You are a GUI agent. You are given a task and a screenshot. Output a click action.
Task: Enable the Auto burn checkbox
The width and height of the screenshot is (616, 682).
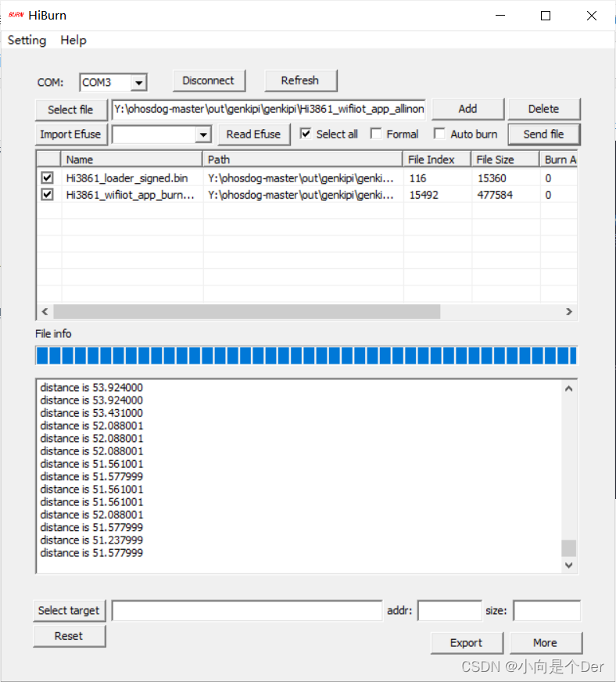tap(439, 134)
